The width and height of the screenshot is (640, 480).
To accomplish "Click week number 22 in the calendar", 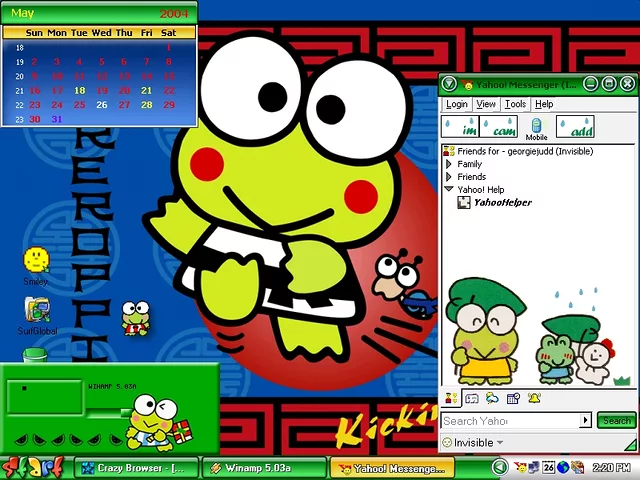I will (20, 105).
